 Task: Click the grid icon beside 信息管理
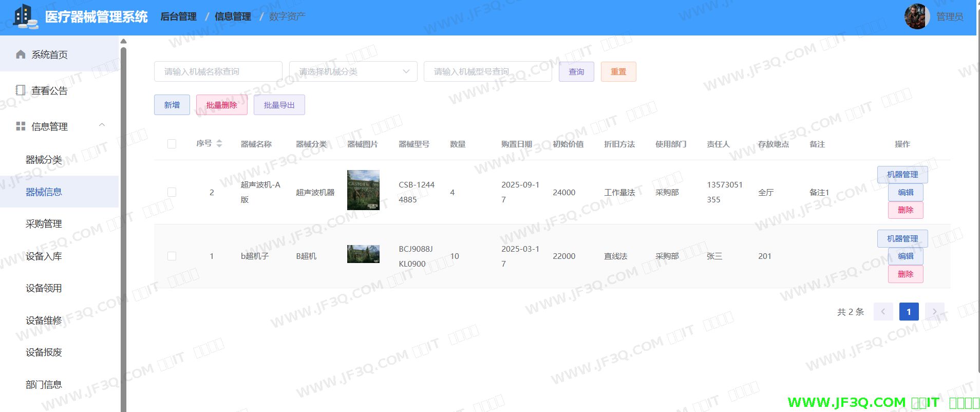coord(21,126)
